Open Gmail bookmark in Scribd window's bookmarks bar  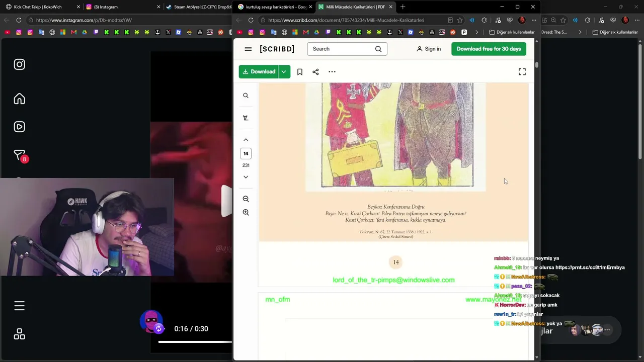(x=306, y=32)
